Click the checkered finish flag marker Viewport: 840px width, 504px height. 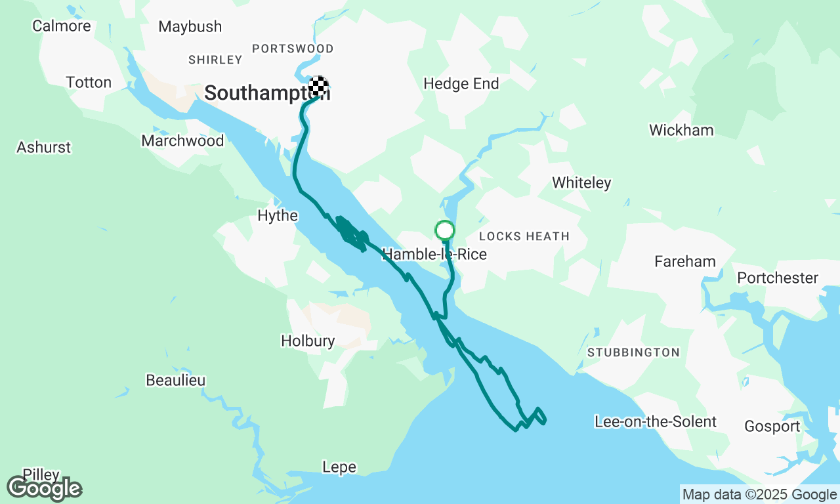[x=318, y=86]
